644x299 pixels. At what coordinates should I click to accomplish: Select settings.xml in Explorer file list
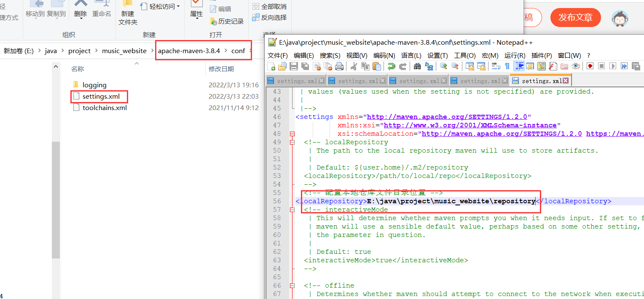point(101,97)
